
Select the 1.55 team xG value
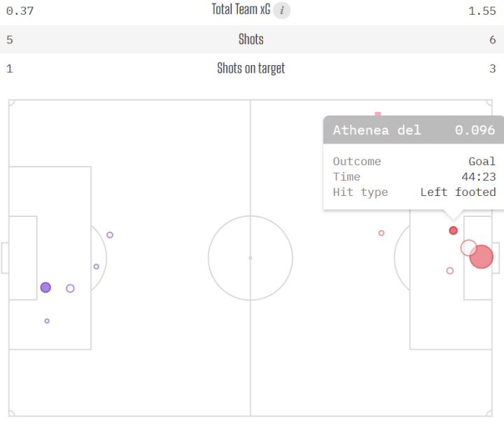[x=482, y=10]
